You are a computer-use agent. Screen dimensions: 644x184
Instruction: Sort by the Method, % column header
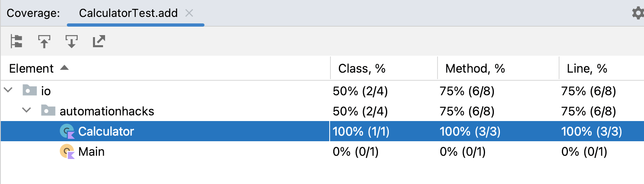coord(475,69)
